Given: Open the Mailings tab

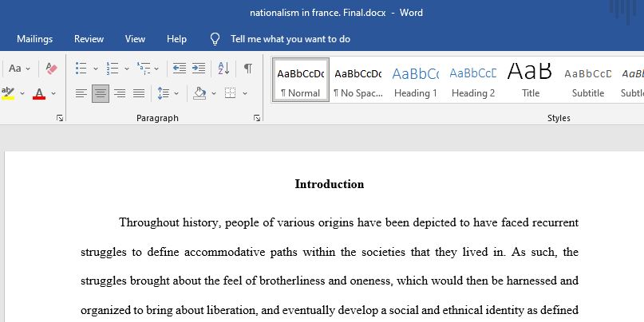Looking at the screenshot, I should 35,39.
